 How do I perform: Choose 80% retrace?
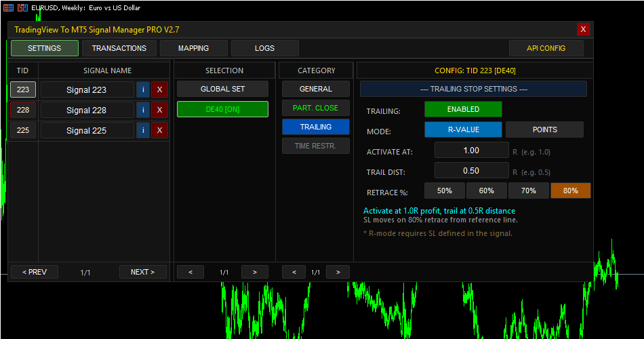[x=571, y=191]
